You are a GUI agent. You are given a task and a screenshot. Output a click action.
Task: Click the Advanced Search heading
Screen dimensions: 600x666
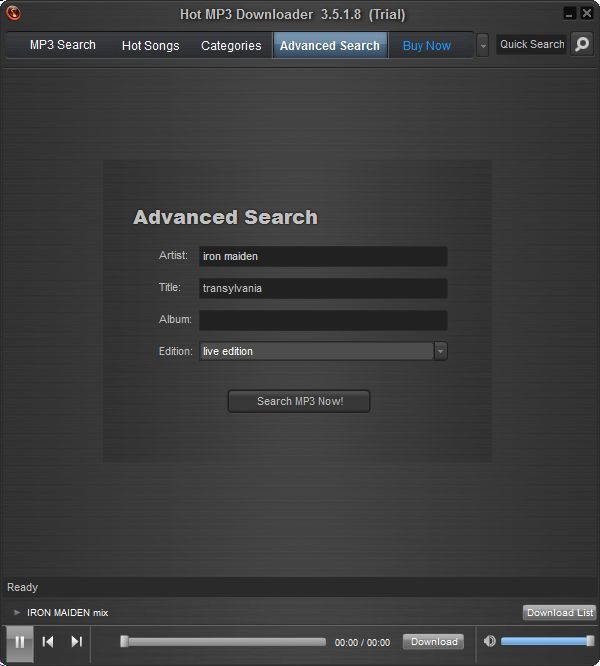pos(225,217)
